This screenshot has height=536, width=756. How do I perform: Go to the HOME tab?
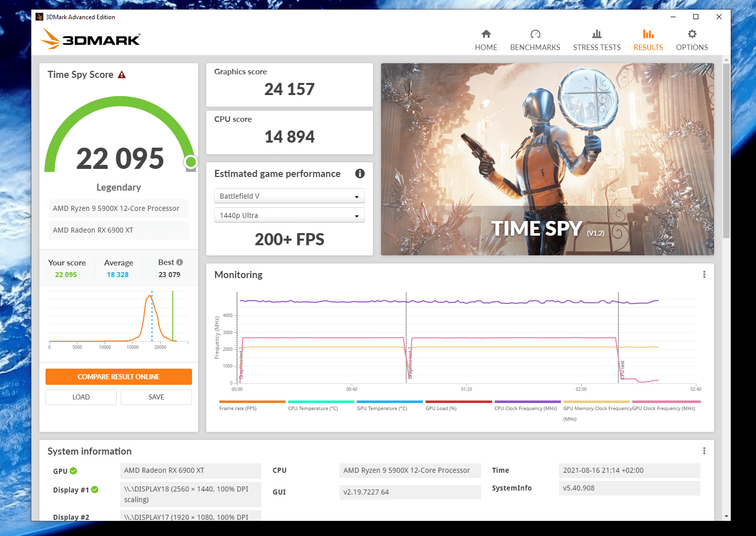[x=486, y=40]
